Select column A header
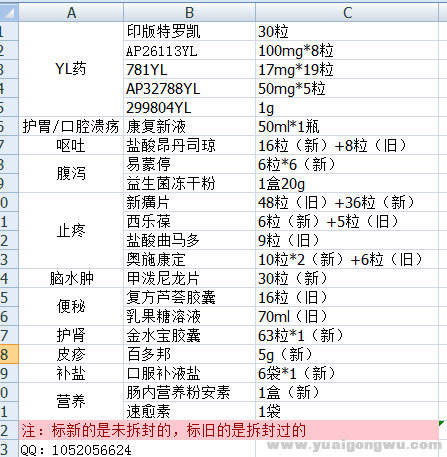This screenshot has width=447, height=457. click(71, 13)
